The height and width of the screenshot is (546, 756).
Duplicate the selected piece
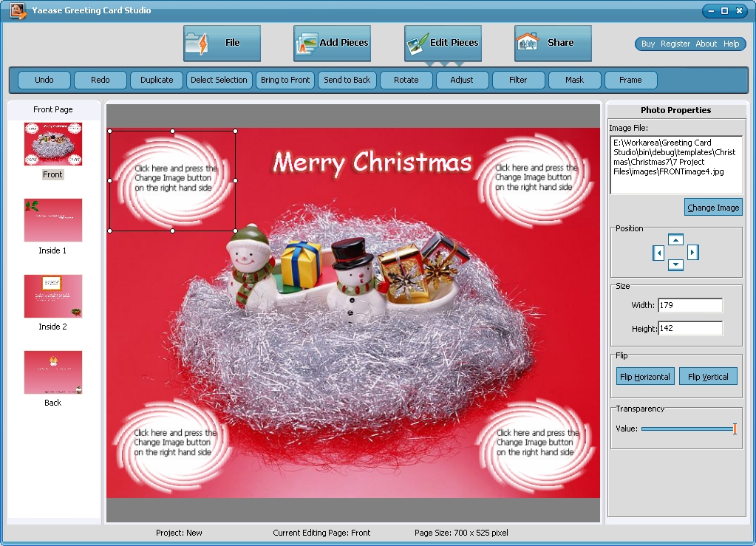click(157, 80)
